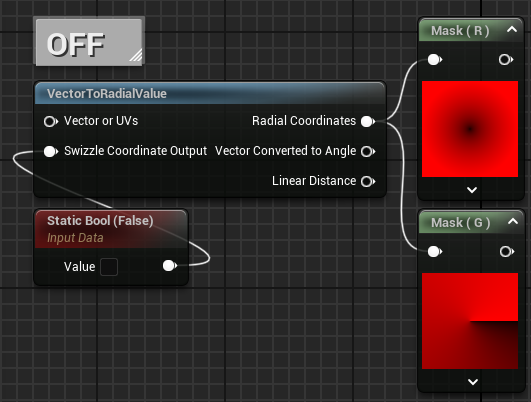Click the Mask (R) input pin
Viewport: 531px width, 402px height.
click(x=435, y=60)
